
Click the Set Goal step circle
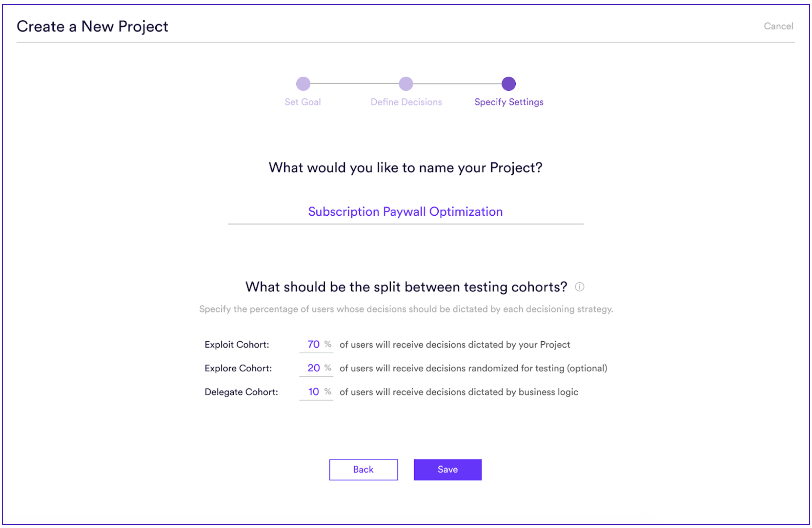(303, 83)
